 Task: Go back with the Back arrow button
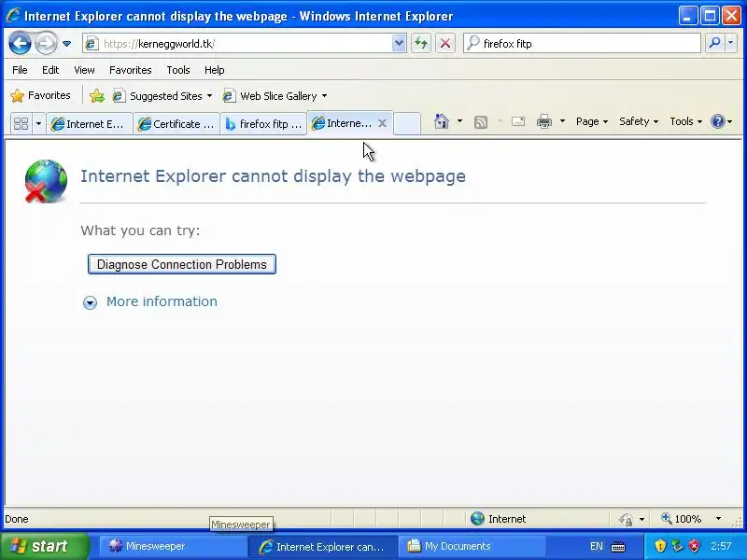(20, 44)
